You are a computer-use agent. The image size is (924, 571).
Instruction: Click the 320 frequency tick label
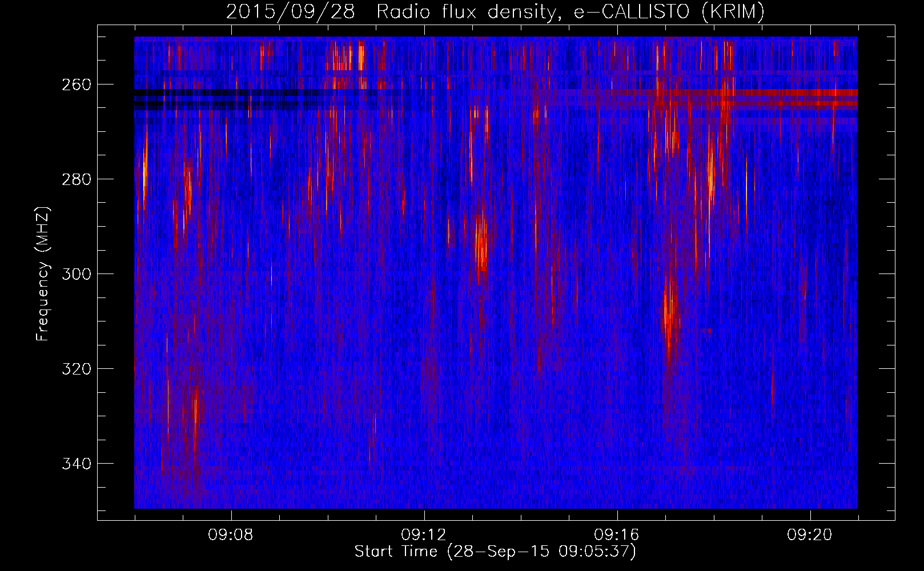[76, 369]
